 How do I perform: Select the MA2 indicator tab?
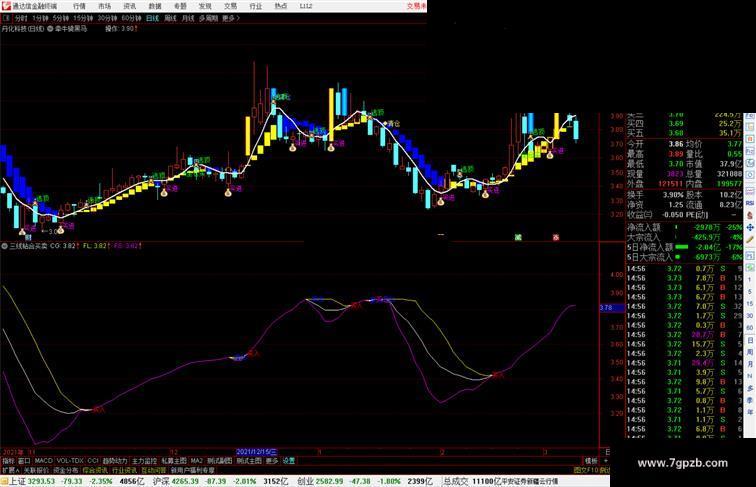(x=196, y=461)
